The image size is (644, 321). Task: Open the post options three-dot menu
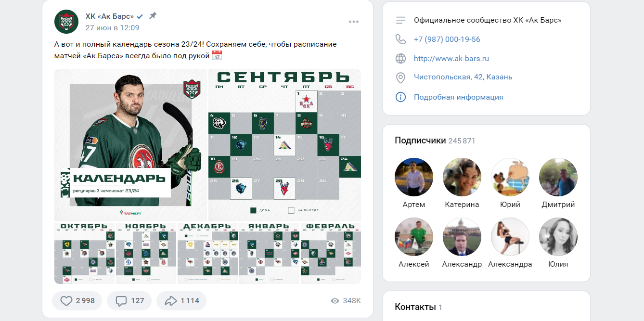click(x=354, y=22)
